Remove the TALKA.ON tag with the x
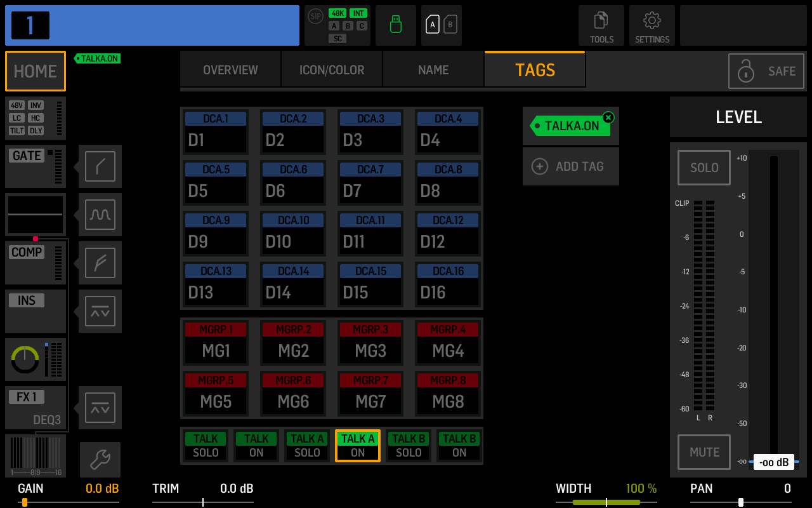 tap(608, 117)
